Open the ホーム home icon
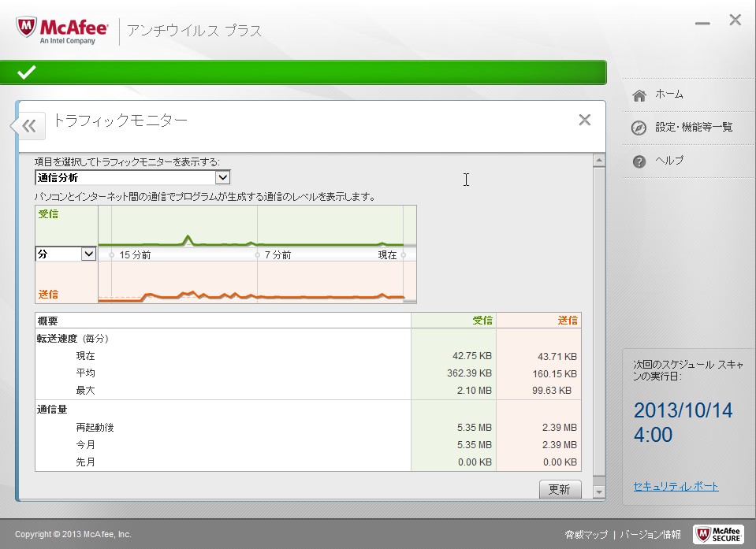Screen dimensions: 756x549 pos(639,96)
